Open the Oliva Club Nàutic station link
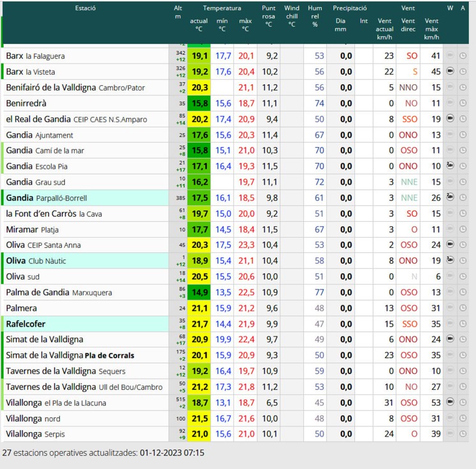The height and width of the screenshot is (469, 476). coord(36,261)
